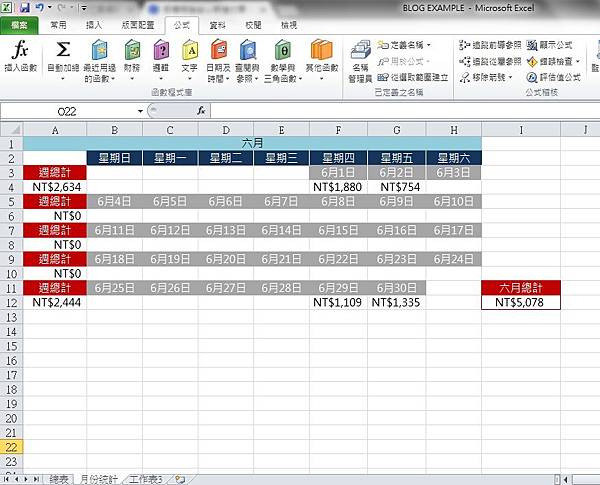Viewport: 600px width, 485px height.
Task: Click Trace Precedents (追蹤前導參照)
Action: click(x=490, y=45)
